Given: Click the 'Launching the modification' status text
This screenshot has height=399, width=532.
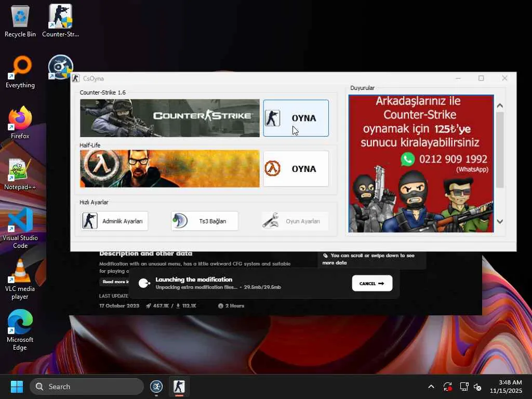Looking at the screenshot, I should 194,280.
